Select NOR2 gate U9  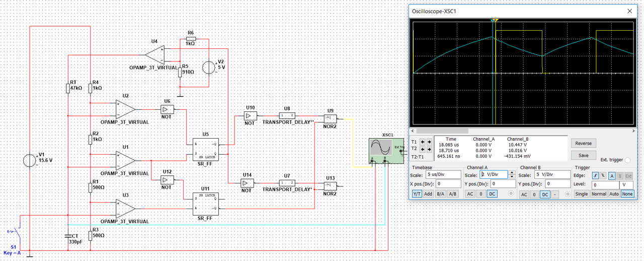point(330,118)
